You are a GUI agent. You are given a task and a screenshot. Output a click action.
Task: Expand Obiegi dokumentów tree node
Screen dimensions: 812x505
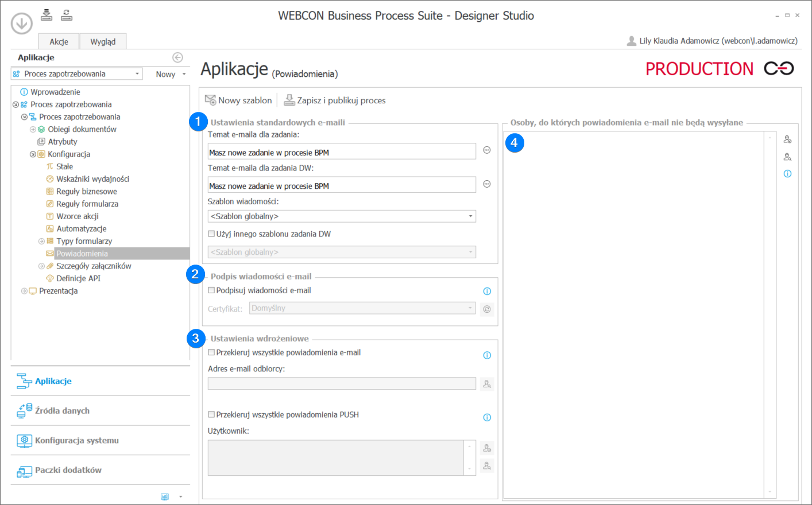33,129
